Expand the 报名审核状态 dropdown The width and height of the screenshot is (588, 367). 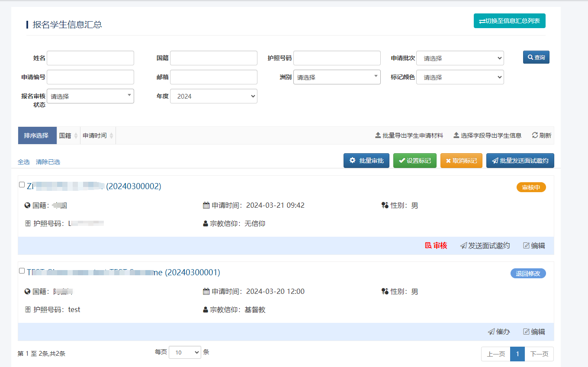point(90,97)
